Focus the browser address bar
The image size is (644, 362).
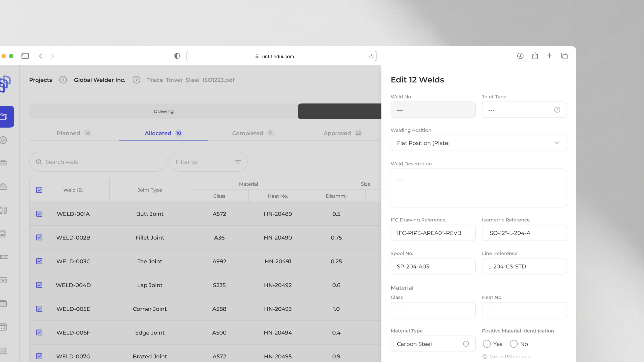pos(281,56)
